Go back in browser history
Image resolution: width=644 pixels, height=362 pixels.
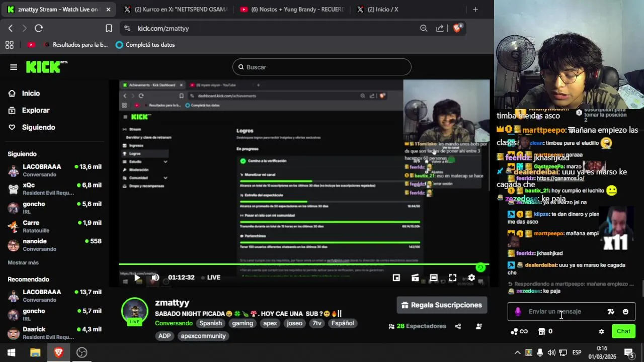coord(11,28)
